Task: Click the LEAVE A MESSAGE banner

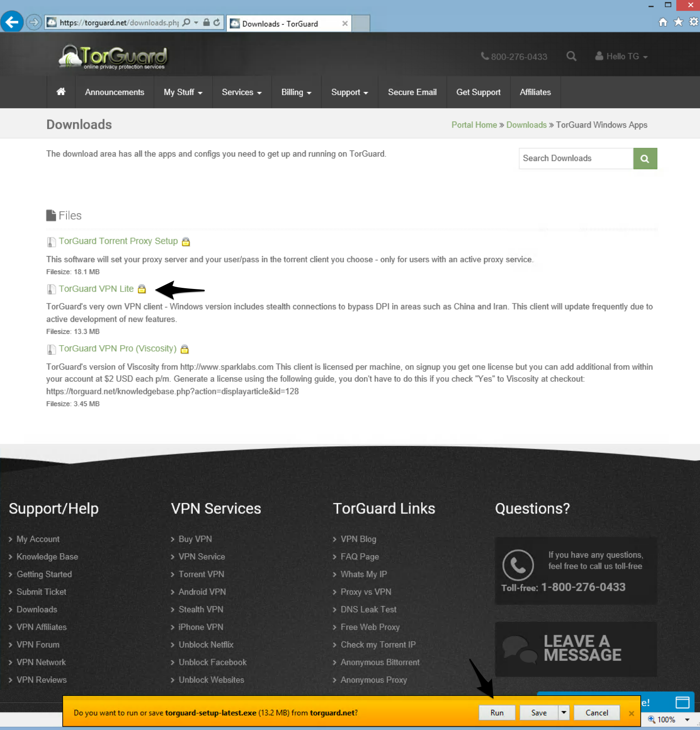Action: pyautogui.click(x=576, y=649)
